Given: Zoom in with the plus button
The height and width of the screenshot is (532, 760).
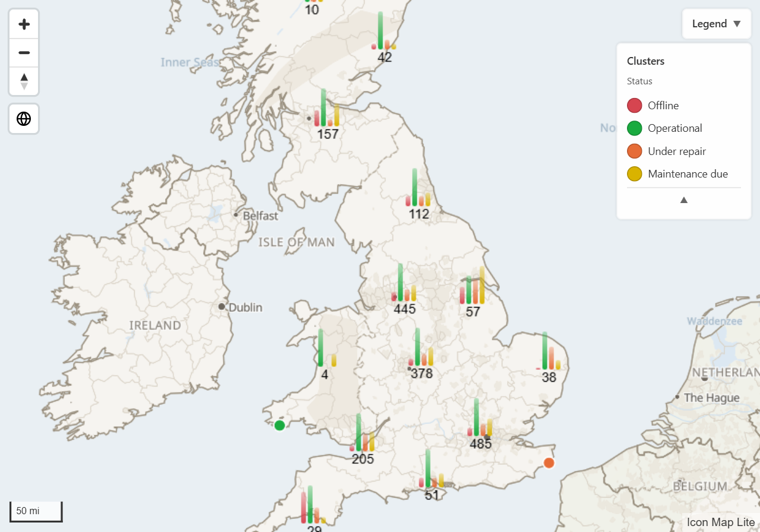Looking at the screenshot, I should pos(24,24).
